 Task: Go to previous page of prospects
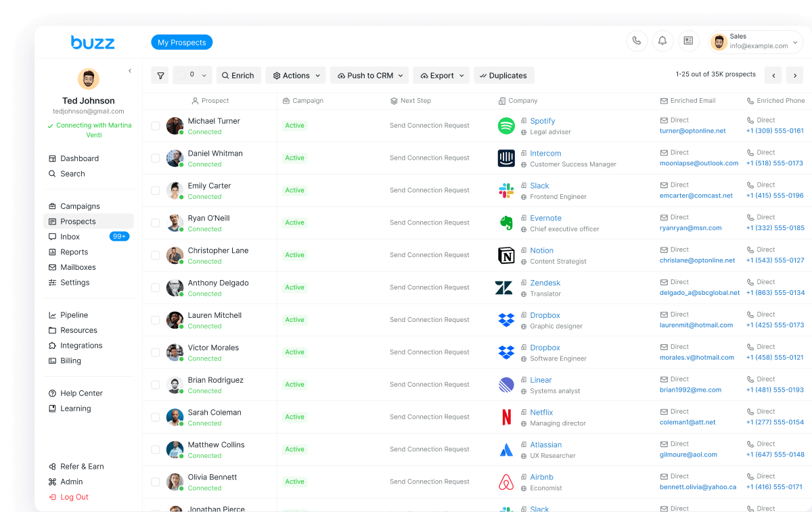[x=773, y=75]
